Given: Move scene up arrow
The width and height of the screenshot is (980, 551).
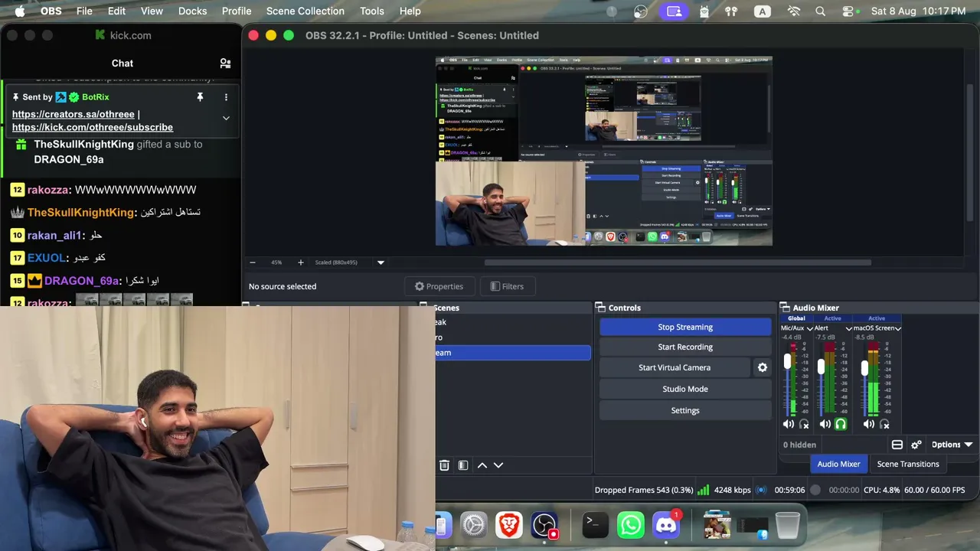Looking at the screenshot, I should (482, 465).
